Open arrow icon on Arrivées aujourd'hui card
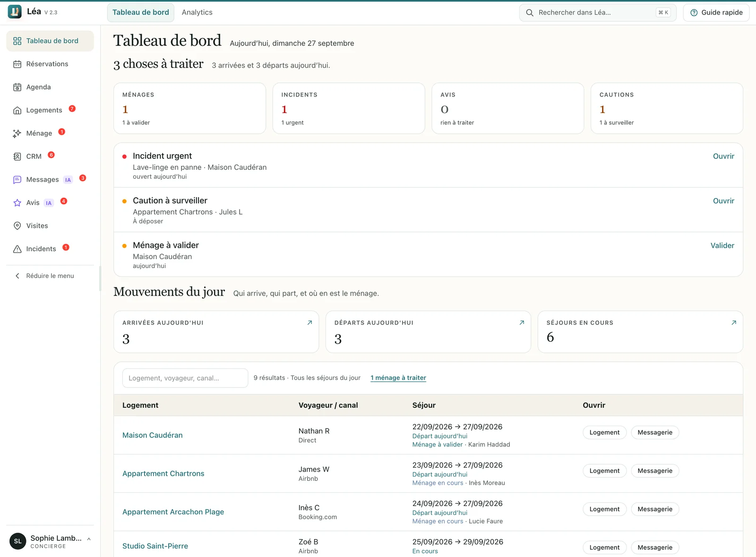756x557 pixels. click(x=310, y=322)
